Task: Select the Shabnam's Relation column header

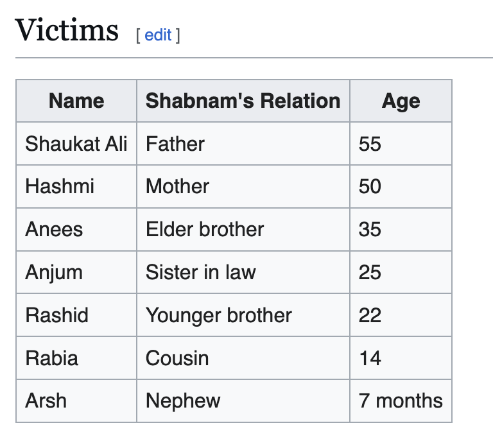Action: (x=243, y=101)
